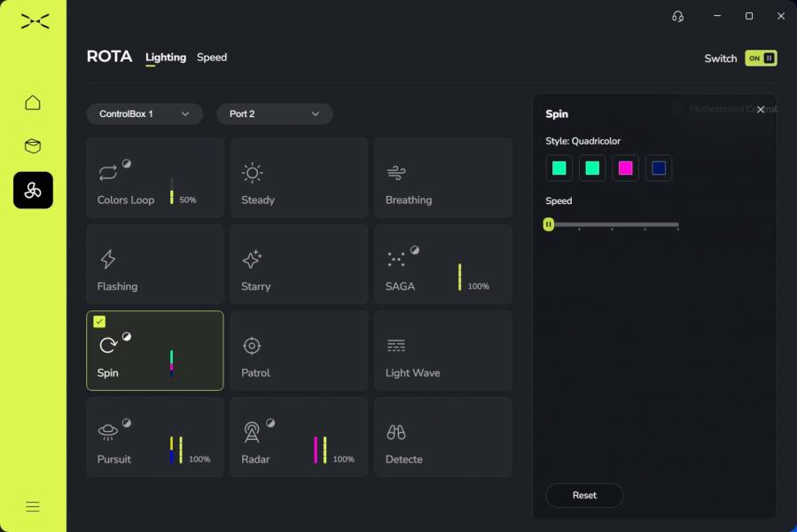Uncheck the Spin effect checkbox

99,322
